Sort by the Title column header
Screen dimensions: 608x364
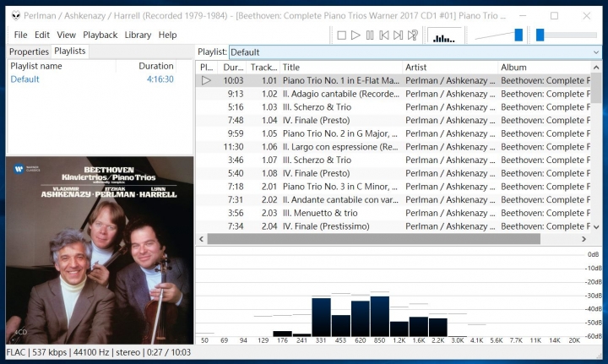coord(341,68)
